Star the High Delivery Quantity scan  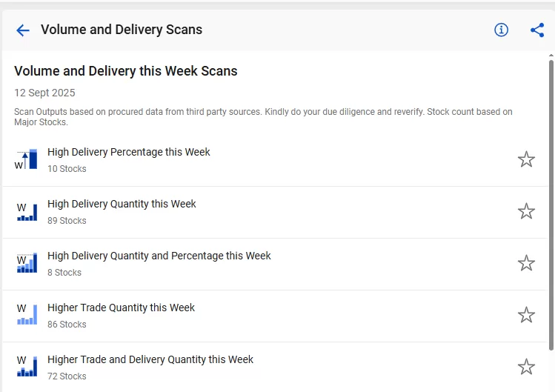click(x=526, y=211)
